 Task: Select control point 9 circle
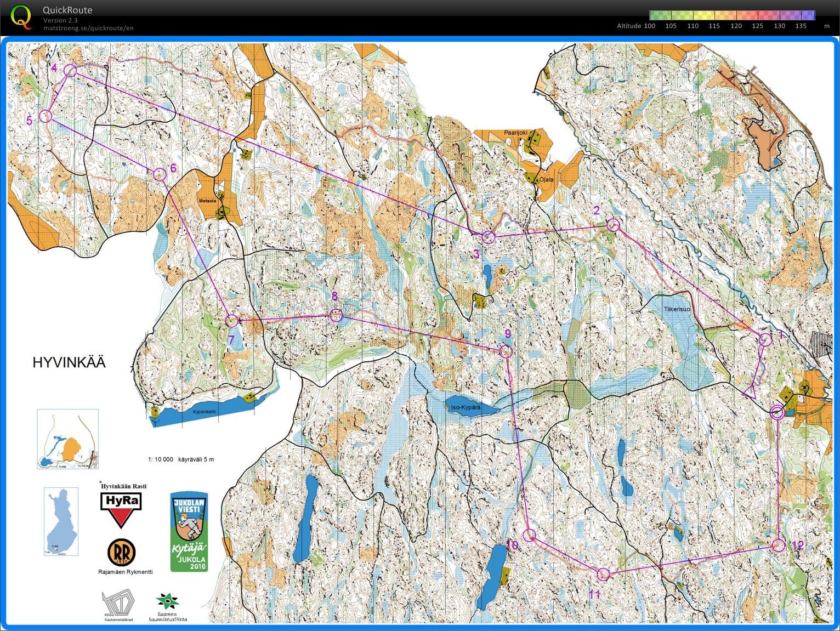(506, 351)
